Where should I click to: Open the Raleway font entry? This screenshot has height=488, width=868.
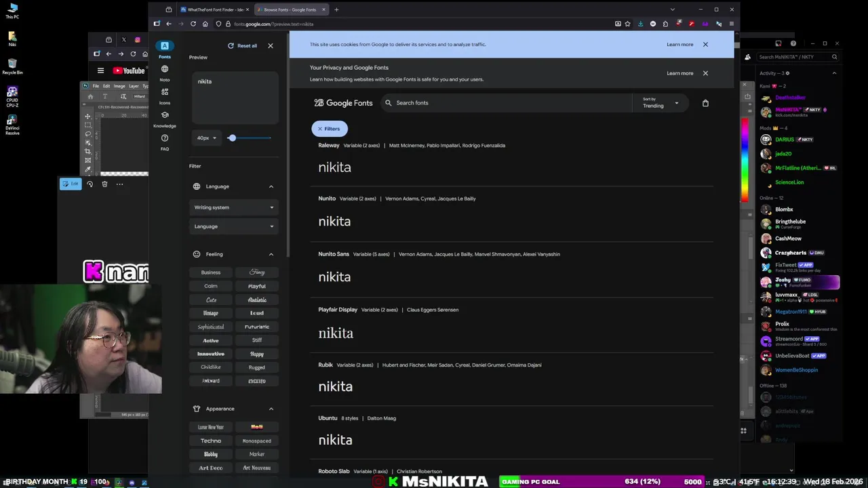click(x=512, y=159)
